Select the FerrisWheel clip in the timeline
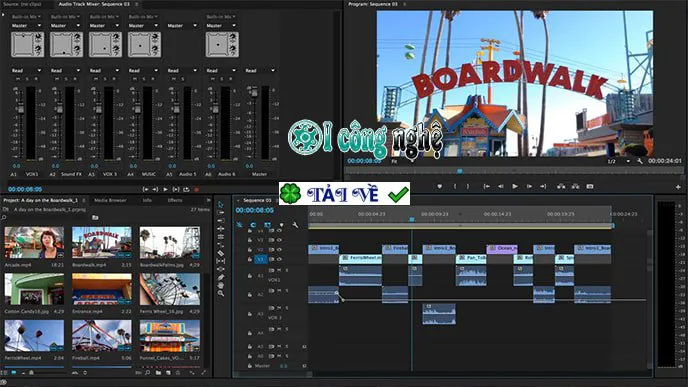Screen dimensions: 688x387 tap(360, 258)
